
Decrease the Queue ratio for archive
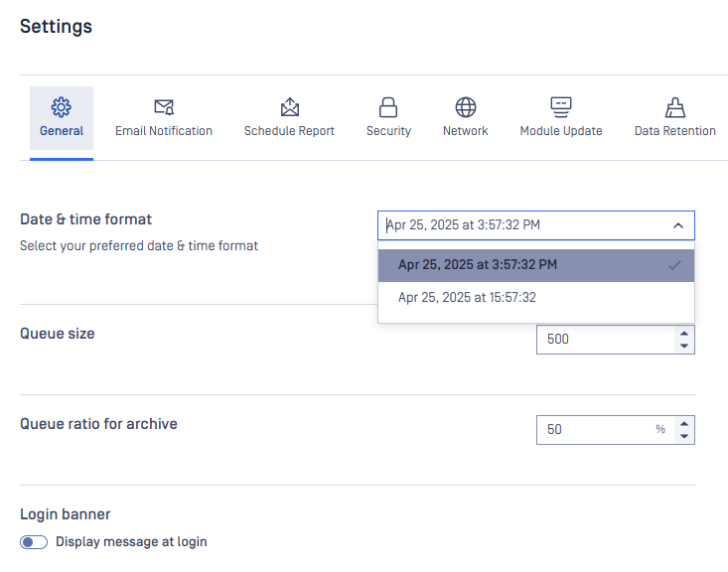[684, 436]
